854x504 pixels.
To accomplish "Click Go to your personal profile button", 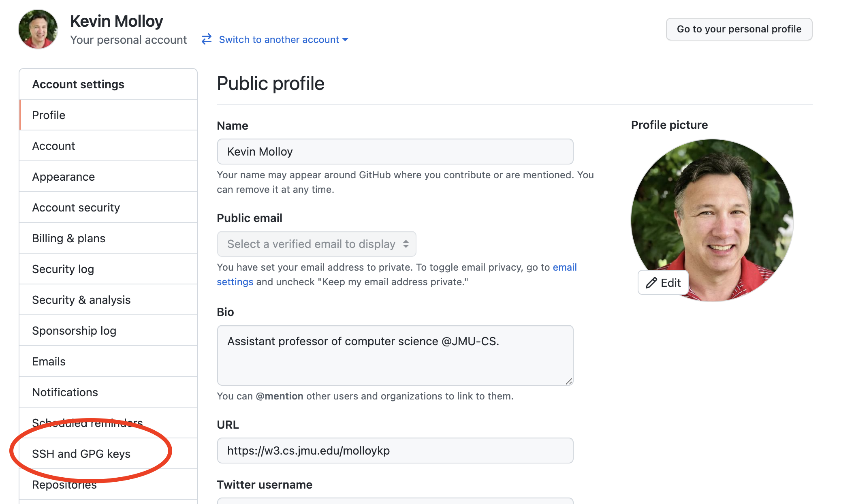I will [x=739, y=29].
